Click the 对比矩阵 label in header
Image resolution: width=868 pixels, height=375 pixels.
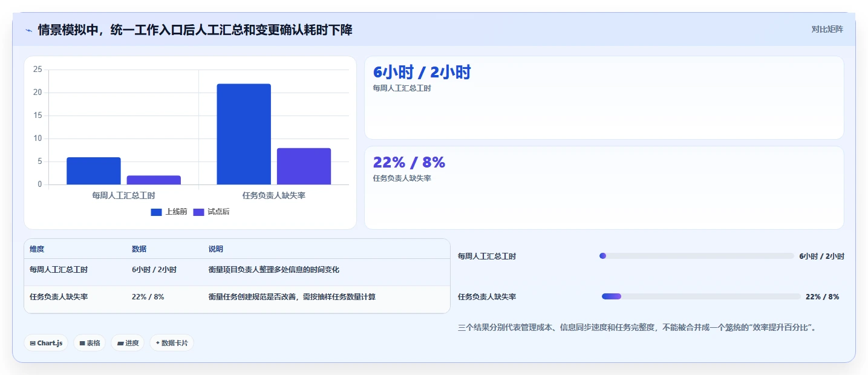pyautogui.click(x=827, y=29)
